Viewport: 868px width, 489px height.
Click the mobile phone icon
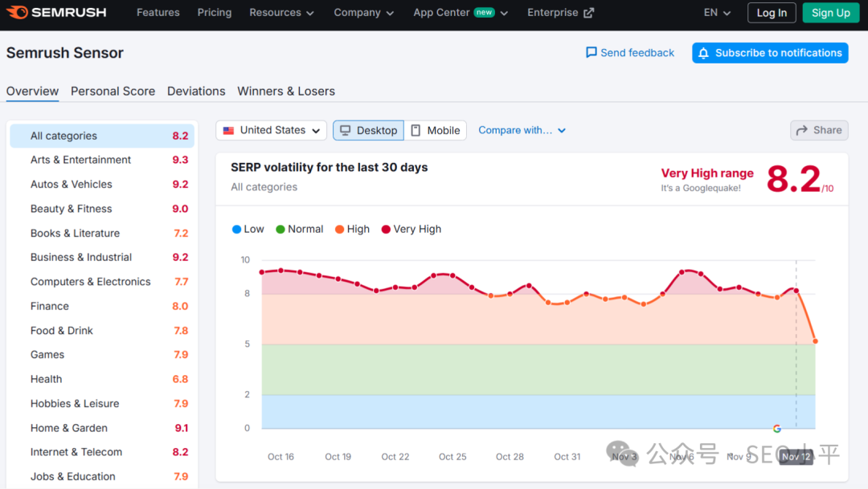click(x=416, y=131)
